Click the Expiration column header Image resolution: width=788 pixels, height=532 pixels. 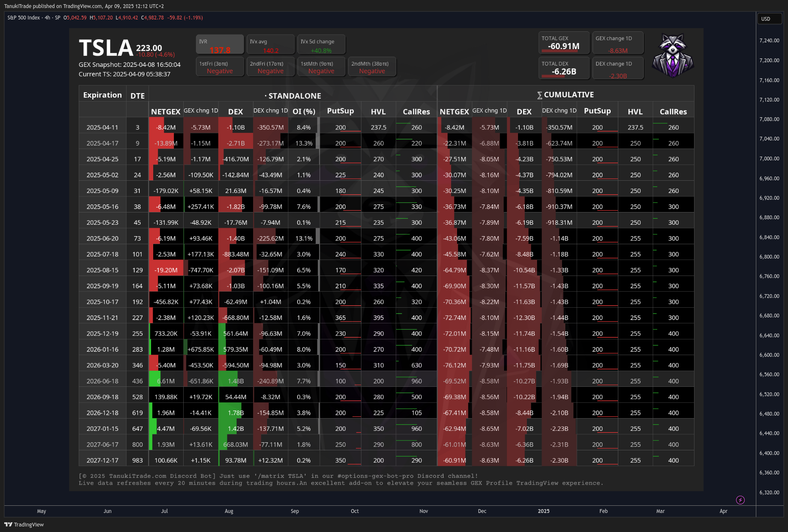[x=102, y=95]
